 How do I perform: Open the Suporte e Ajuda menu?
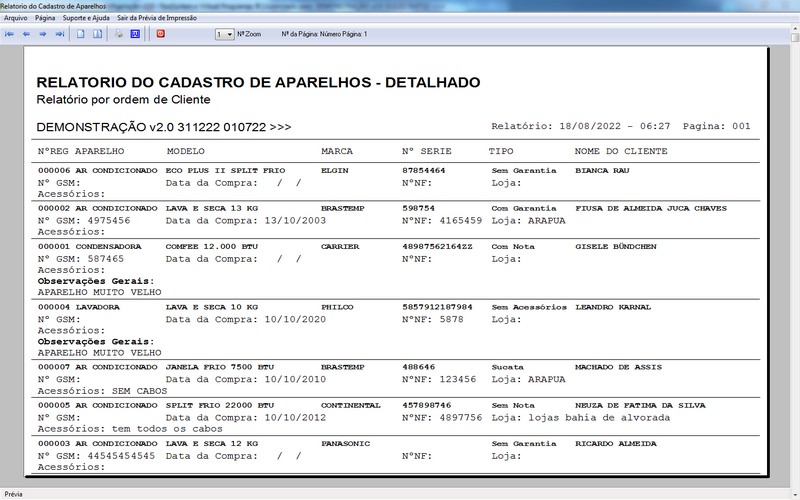(86, 18)
